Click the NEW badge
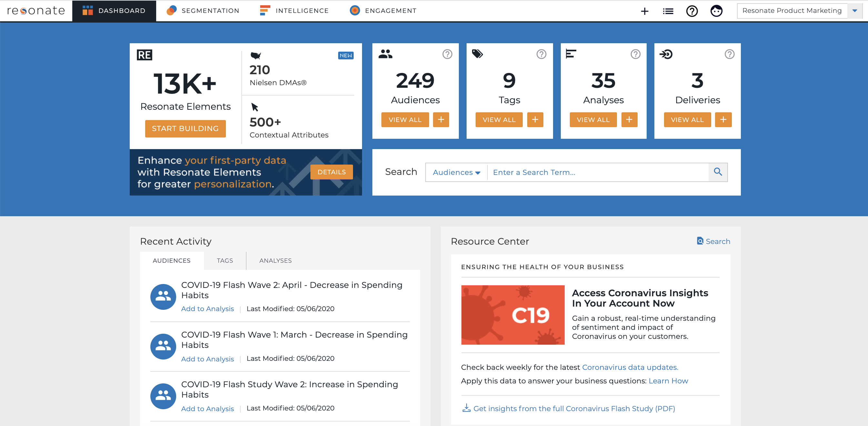 [x=346, y=55]
